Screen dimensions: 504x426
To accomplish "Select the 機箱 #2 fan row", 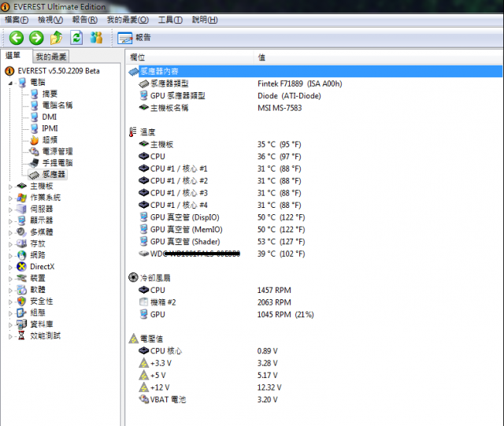I will click(x=315, y=302).
